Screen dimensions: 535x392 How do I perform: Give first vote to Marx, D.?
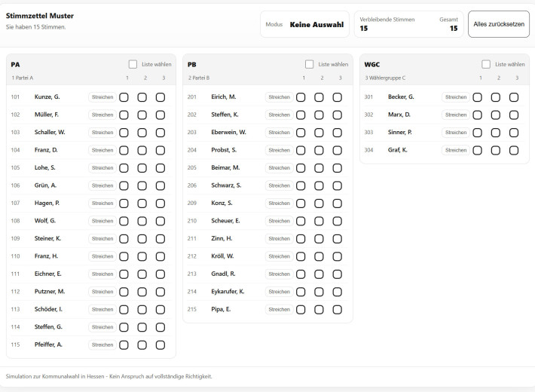(x=477, y=115)
